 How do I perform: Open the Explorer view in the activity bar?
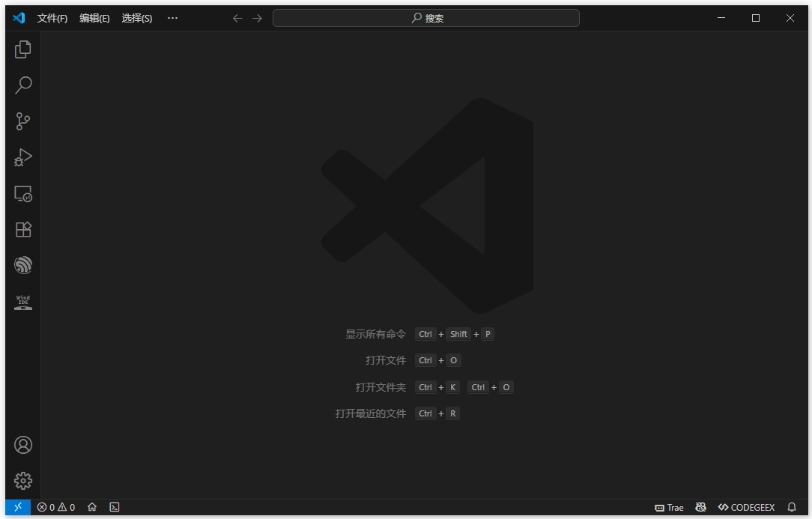22,49
